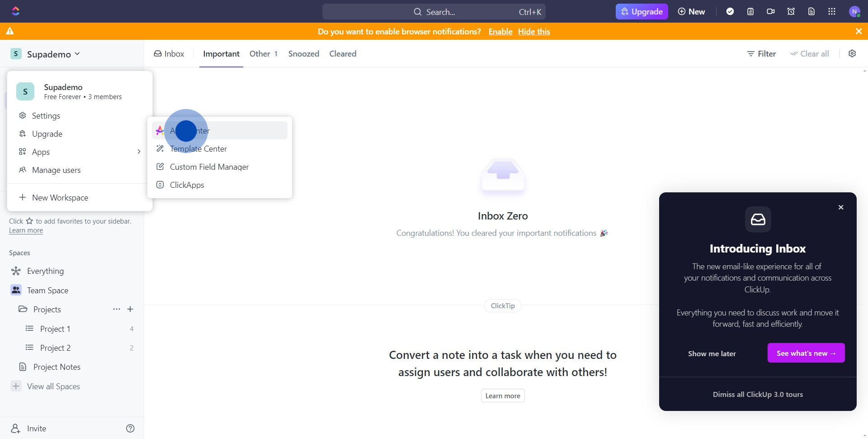The height and width of the screenshot is (439, 868).
Task: Open the nine-dot quick action grid
Action: [x=832, y=12]
